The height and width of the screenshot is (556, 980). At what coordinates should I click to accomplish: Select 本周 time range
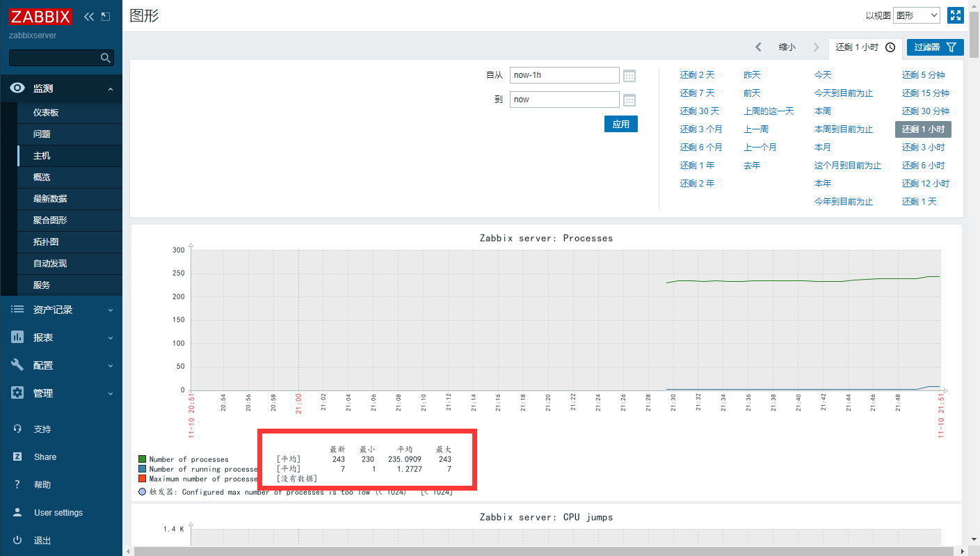tap(823, 111)
